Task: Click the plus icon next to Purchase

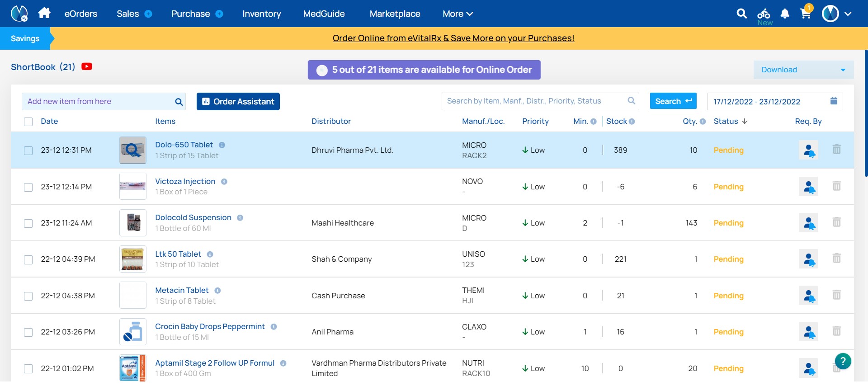Action: click(x=219, y=14)
